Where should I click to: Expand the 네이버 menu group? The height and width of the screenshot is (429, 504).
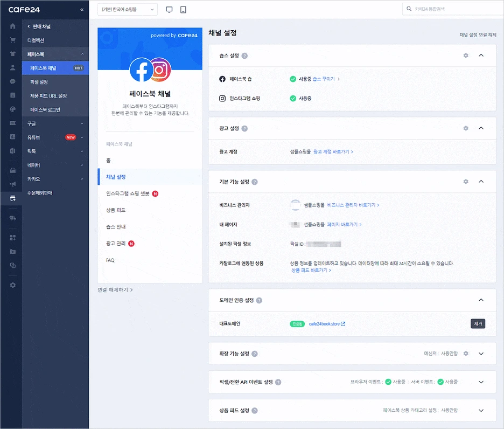[55, 165]
